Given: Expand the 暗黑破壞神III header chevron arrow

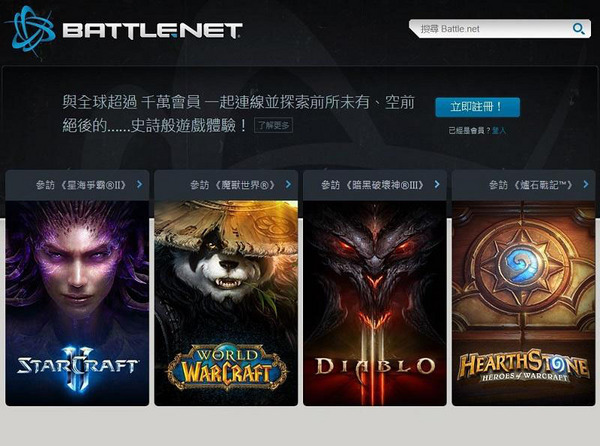Looking at the screenshot, I should click(x=437, y=185).
